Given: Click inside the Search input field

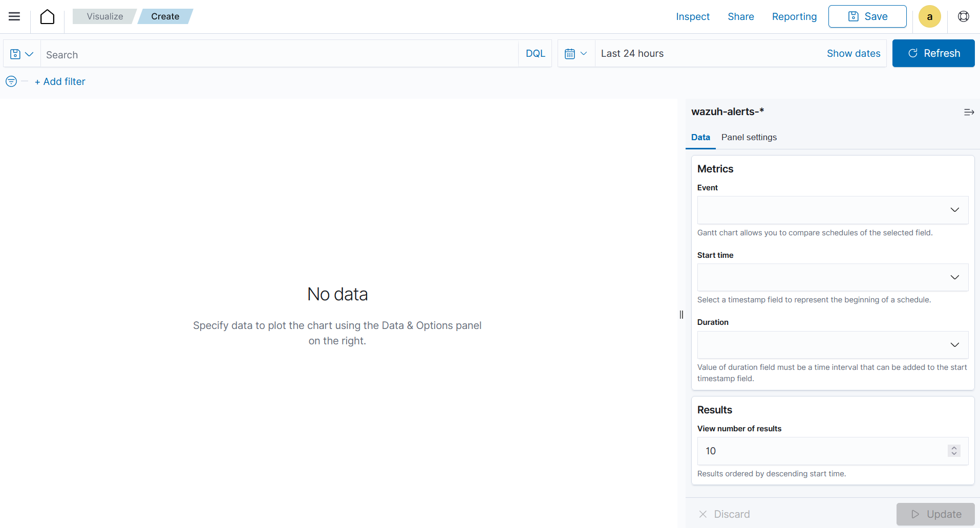Looking at the screenshot, I should pyautogui.click(x=256, y=54).
